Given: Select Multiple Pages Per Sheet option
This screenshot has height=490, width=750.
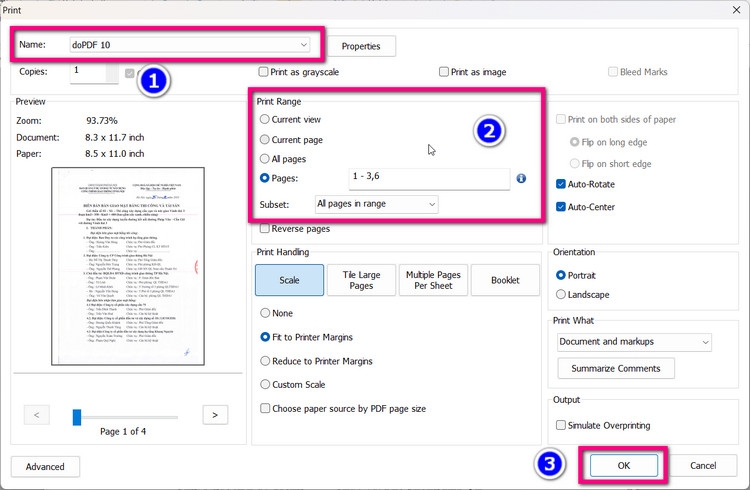Looking at the screenshot, I should coord(433,280).
